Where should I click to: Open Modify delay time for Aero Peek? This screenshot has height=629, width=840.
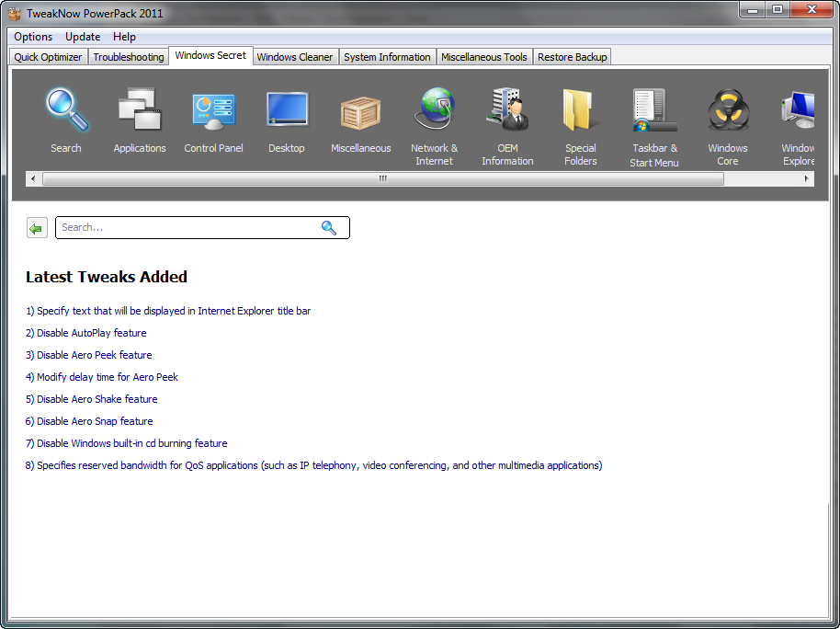102,377
